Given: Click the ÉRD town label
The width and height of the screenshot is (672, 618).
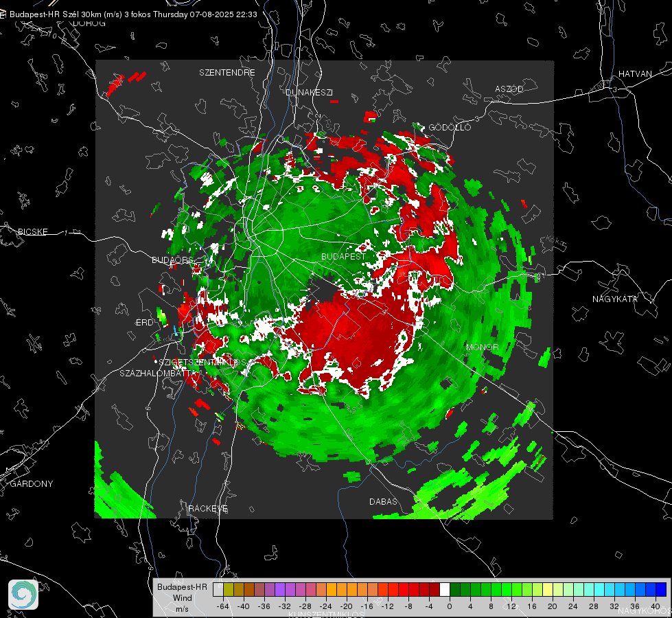Looking at the screenshot, I should [144, 323].
